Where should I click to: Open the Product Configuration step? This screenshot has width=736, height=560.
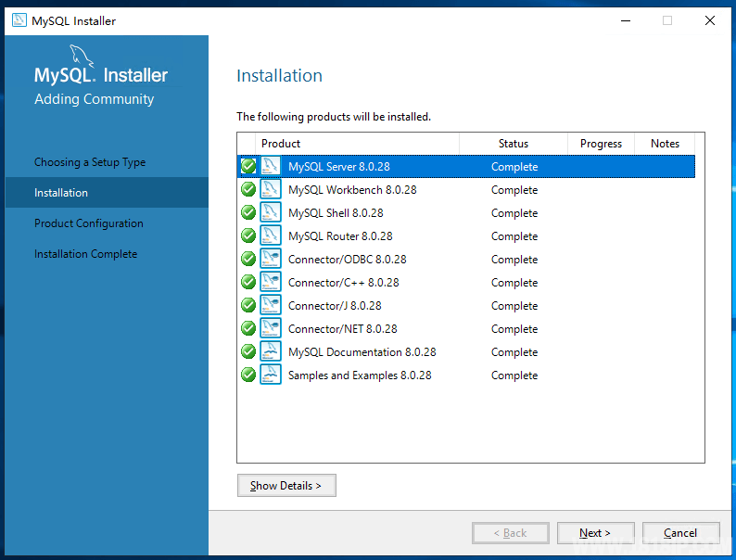[89, 223]
